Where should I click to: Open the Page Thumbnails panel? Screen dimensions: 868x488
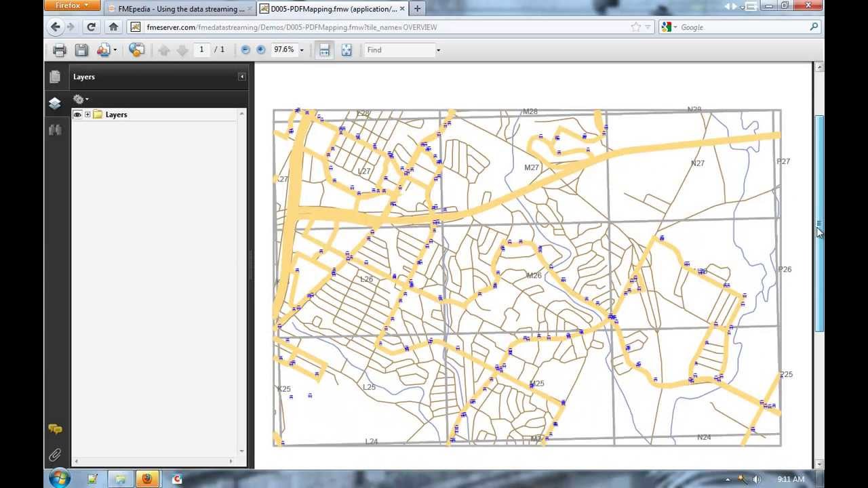click(55, 77)
